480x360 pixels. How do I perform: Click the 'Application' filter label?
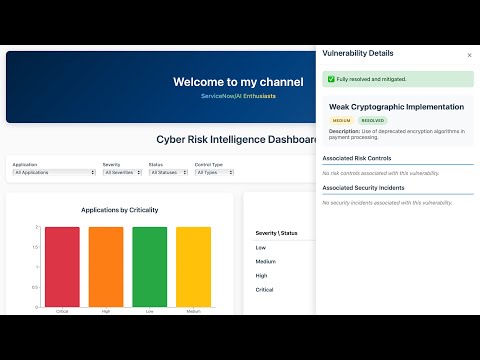[25, 165]
